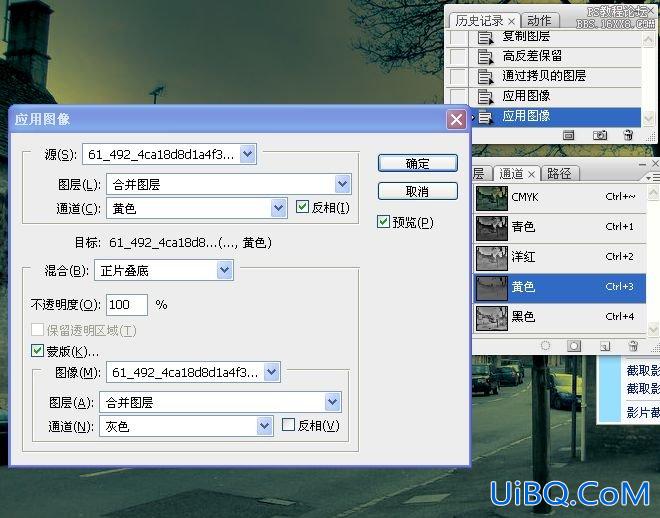Toggle the 蒙版(K) mask checkbox
The image size is (660, 518).
pyautogui.click(x=37, y=350)
